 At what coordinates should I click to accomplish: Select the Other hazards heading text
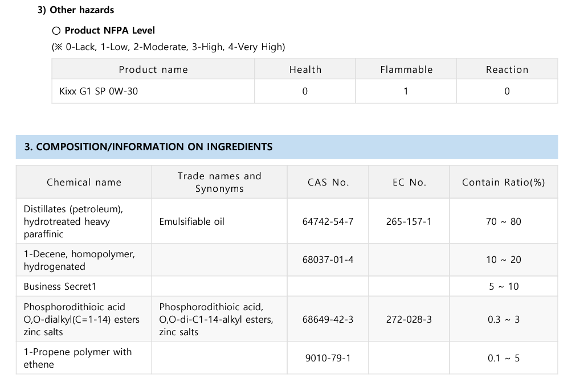tap(75, 10)
